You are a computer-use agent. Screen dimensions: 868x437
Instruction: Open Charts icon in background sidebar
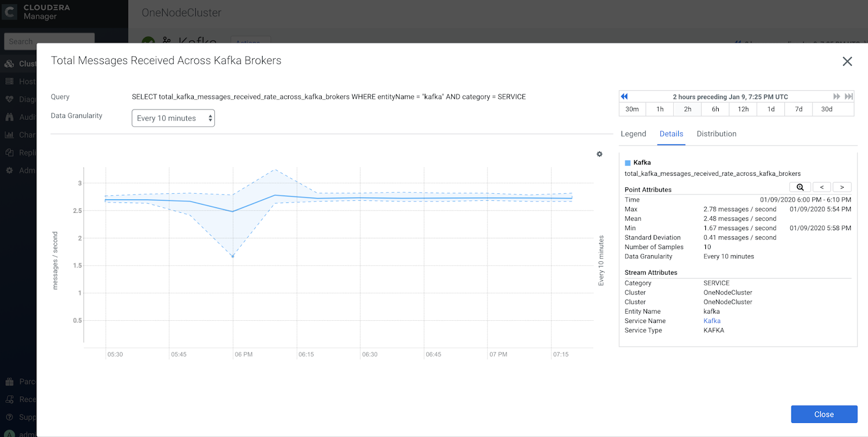click(x=9, y=135)
